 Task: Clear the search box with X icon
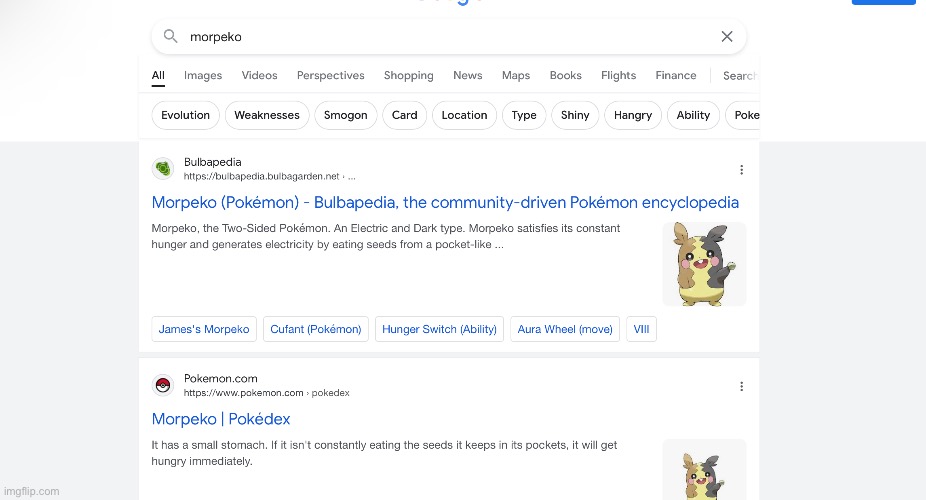727,37
